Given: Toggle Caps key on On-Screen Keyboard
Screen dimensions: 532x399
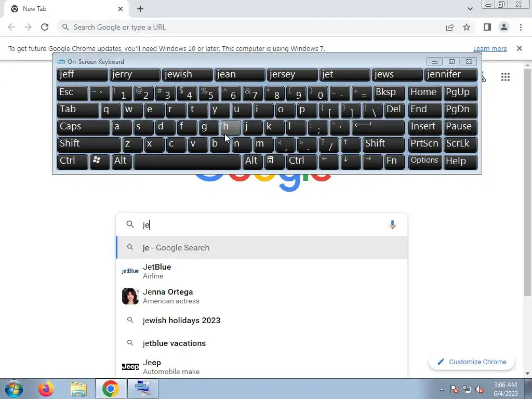Looking at the screenshot, I should pos(84,127).
